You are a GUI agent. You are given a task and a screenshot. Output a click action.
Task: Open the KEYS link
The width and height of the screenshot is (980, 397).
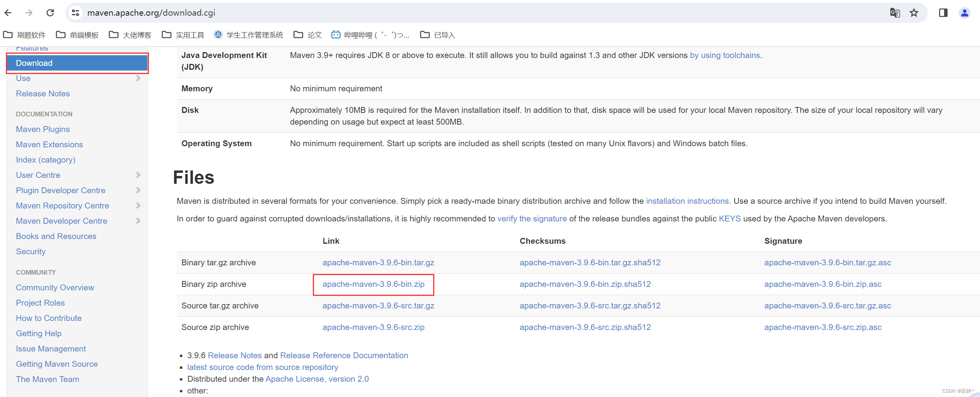click(x=730, y=219)
